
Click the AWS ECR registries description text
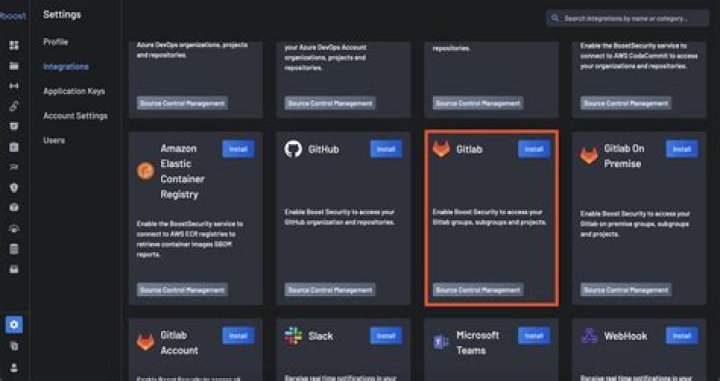190,239
